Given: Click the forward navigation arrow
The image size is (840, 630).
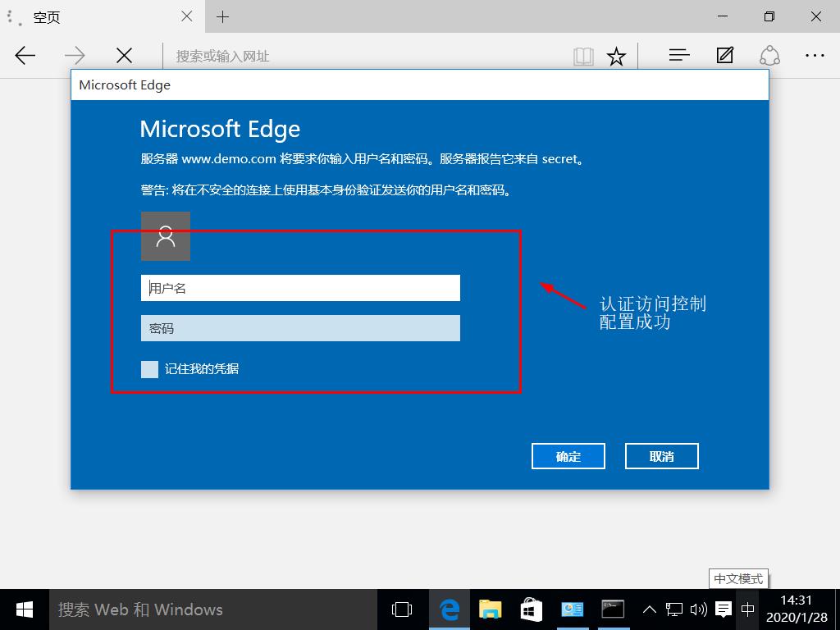Looking at the screenshot, I should (x=75, y=55).
